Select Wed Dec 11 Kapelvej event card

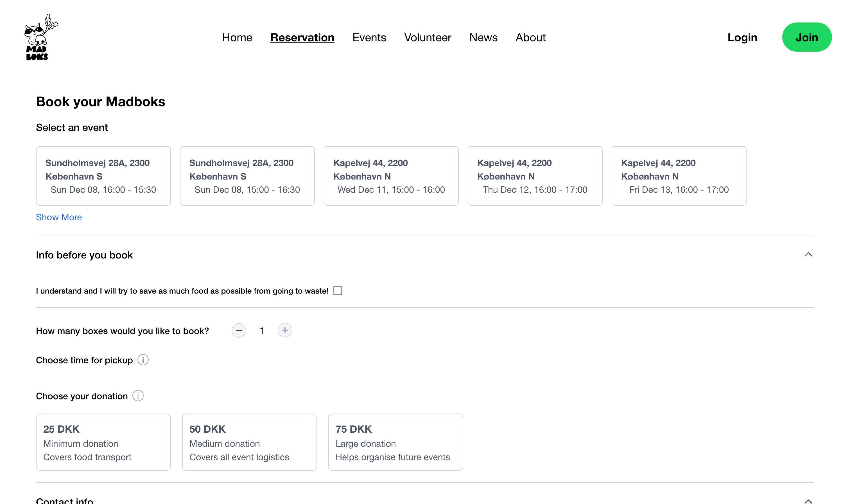(391, 176)
